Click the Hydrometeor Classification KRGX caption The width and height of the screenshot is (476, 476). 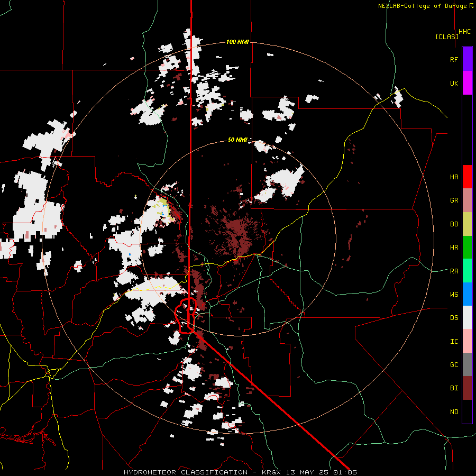tap(240, 472)
